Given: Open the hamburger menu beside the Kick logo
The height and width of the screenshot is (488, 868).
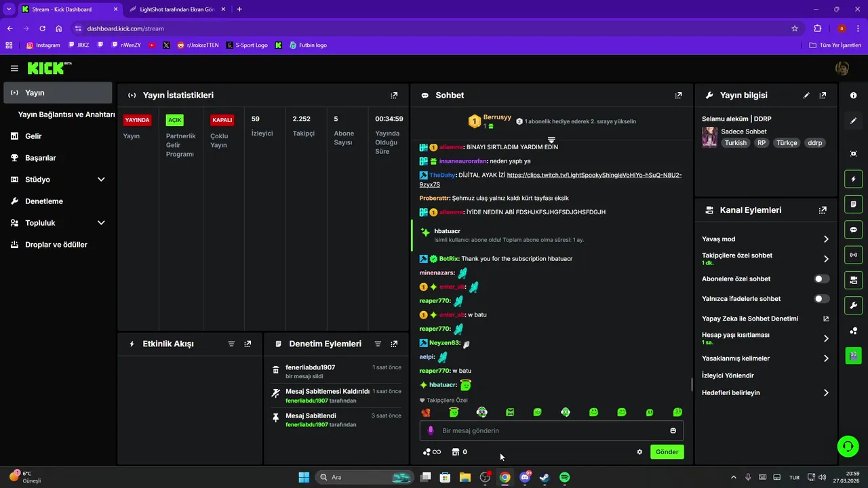Looking at the screenshot, I should coord(14,68).
